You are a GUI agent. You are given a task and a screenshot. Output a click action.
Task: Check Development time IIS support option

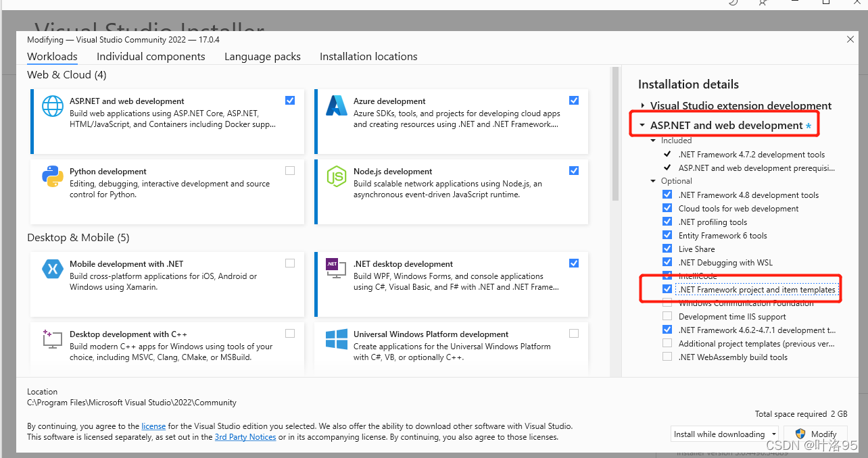click(x=667, y=316)
